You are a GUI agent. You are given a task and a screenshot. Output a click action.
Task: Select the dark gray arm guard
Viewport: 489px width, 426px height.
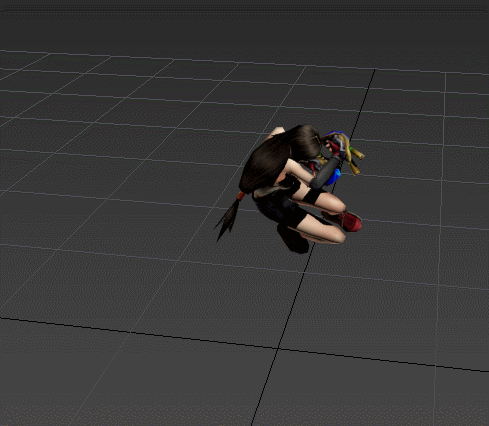click(325, 173)
